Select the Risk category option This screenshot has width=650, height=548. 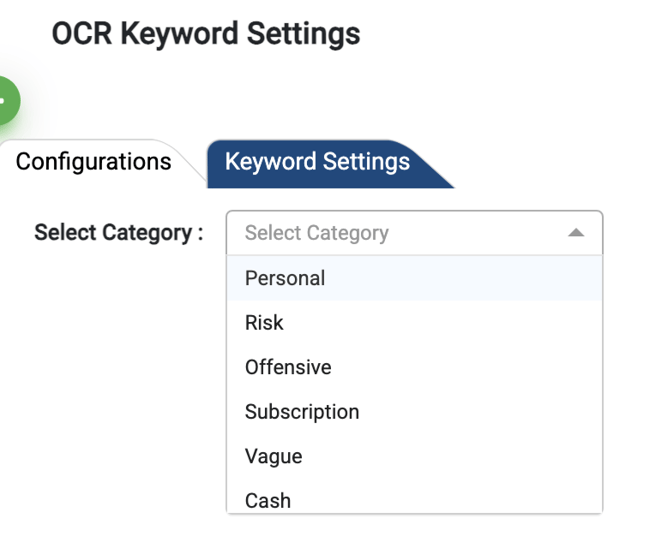tap(264, 323)
